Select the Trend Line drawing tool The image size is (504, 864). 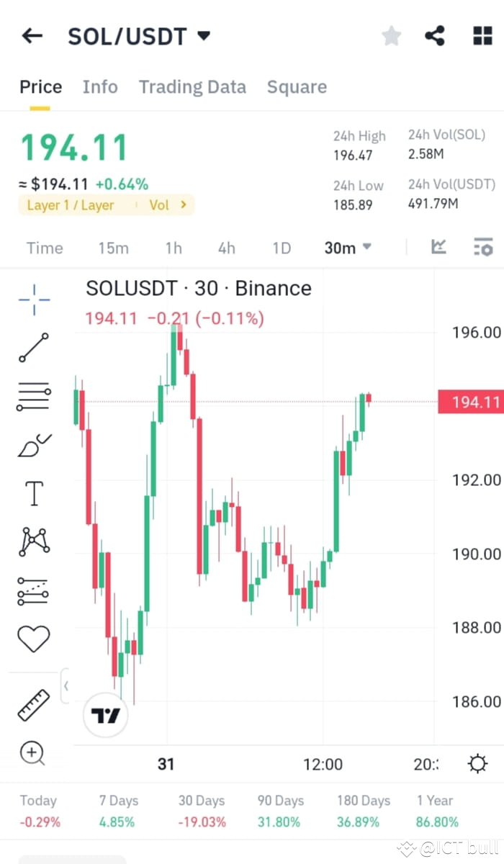click(x=32, y=348)
